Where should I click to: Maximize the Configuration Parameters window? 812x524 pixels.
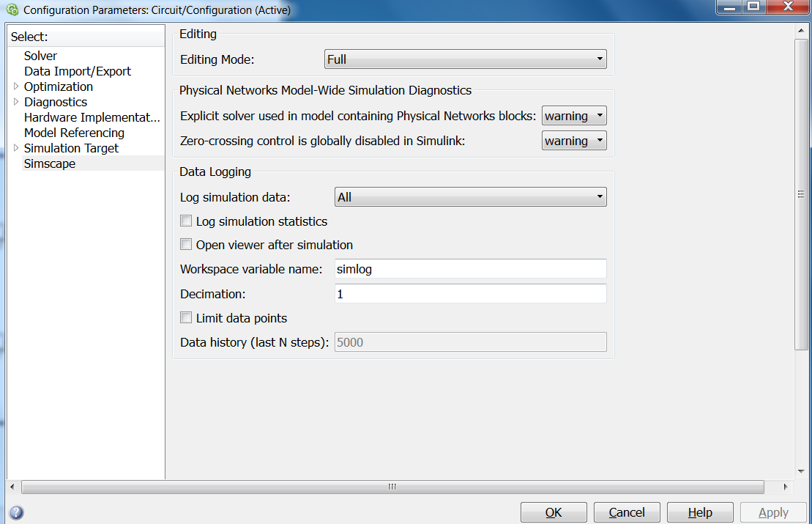coord(754,7)
